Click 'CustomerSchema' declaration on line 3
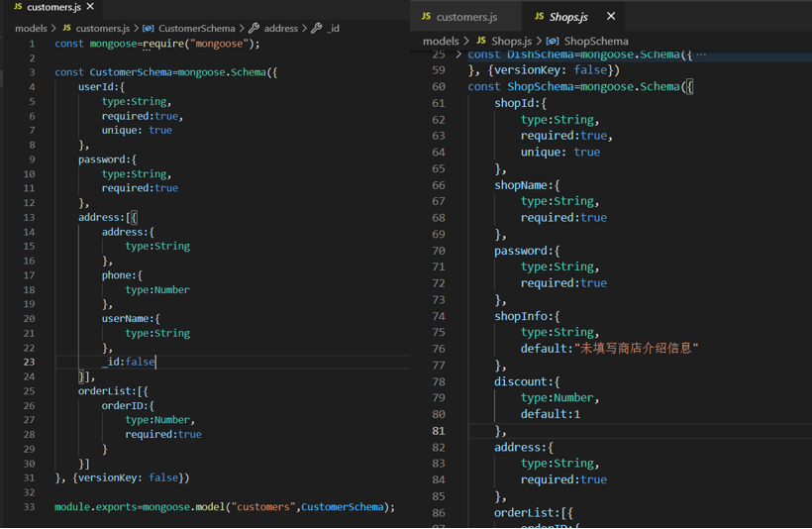 click(131, 72)
